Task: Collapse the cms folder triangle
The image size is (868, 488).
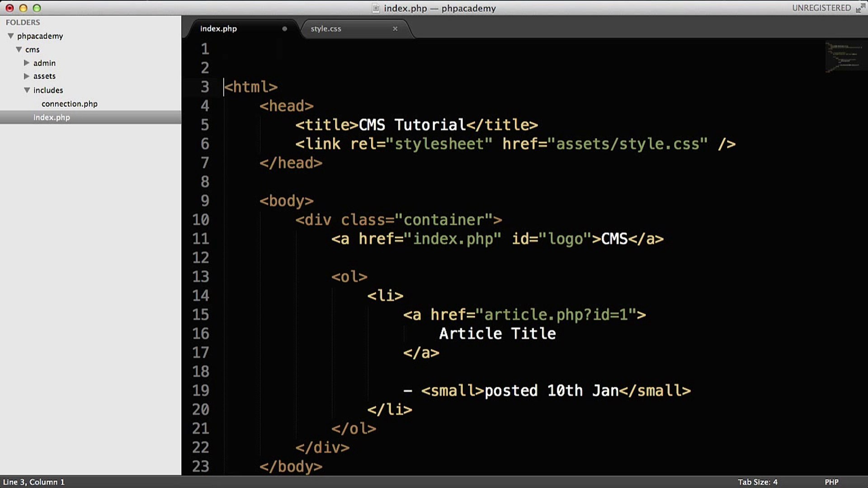Action: (19, 49)
